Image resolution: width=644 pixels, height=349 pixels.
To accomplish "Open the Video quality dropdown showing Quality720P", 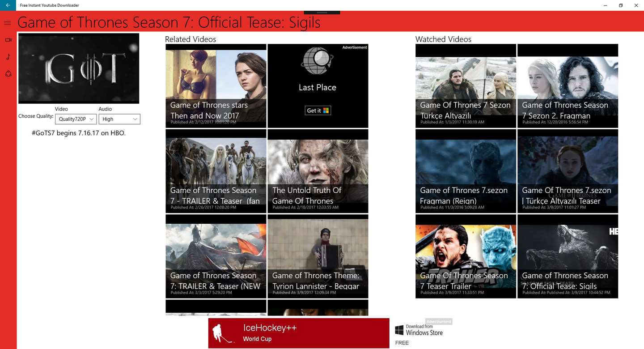I will [76, 119].
